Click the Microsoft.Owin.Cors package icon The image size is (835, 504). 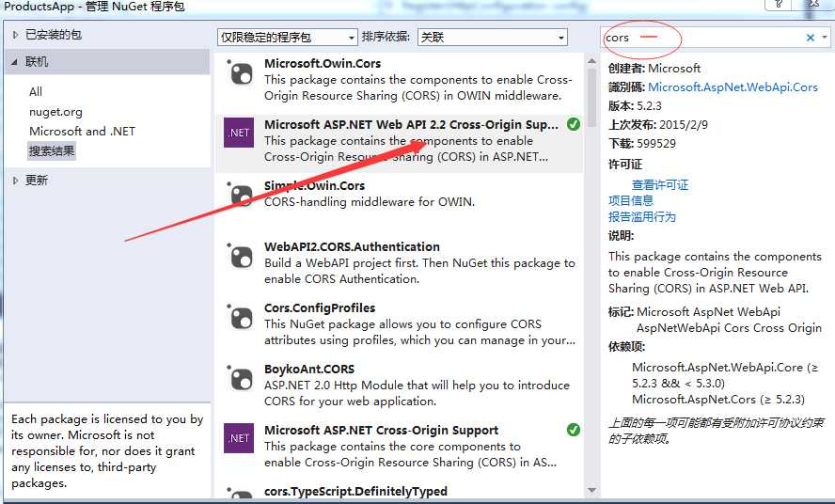240,72
